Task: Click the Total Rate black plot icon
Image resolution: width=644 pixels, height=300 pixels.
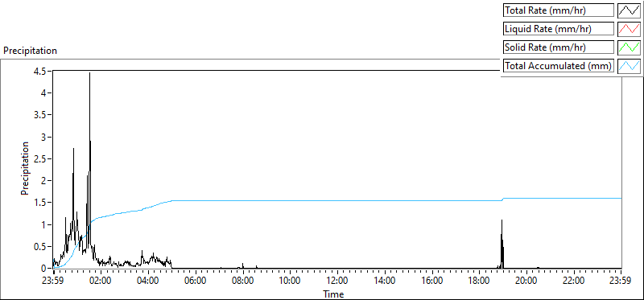Action: pos(630,10)
